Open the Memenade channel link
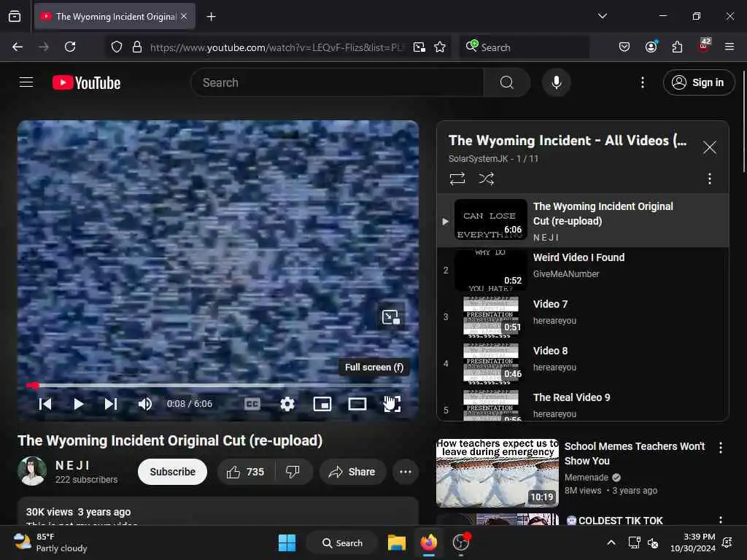Image resolution: width=747 pixels, height=560 pixels. click(x=587, y=477)
